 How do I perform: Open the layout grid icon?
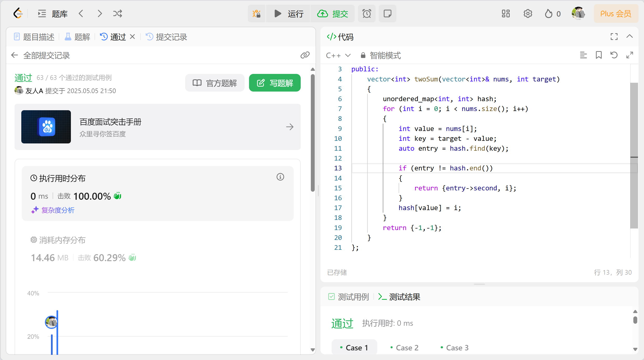506,13
